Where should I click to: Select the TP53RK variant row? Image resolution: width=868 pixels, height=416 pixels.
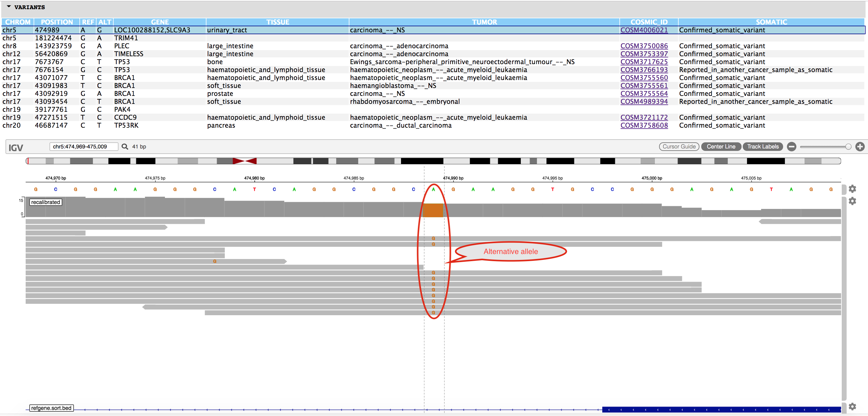433,125
